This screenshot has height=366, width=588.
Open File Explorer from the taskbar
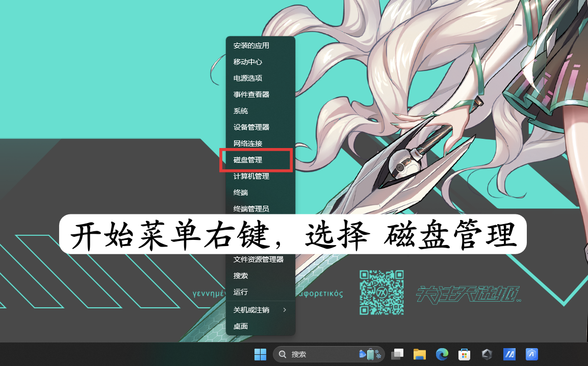(x=419, y=354)
